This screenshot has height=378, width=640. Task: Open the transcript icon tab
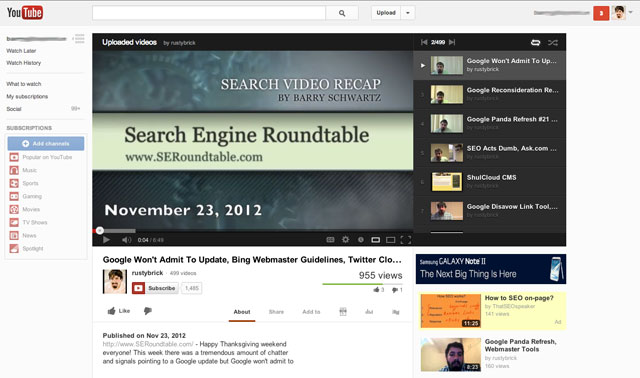click(343, 312)
